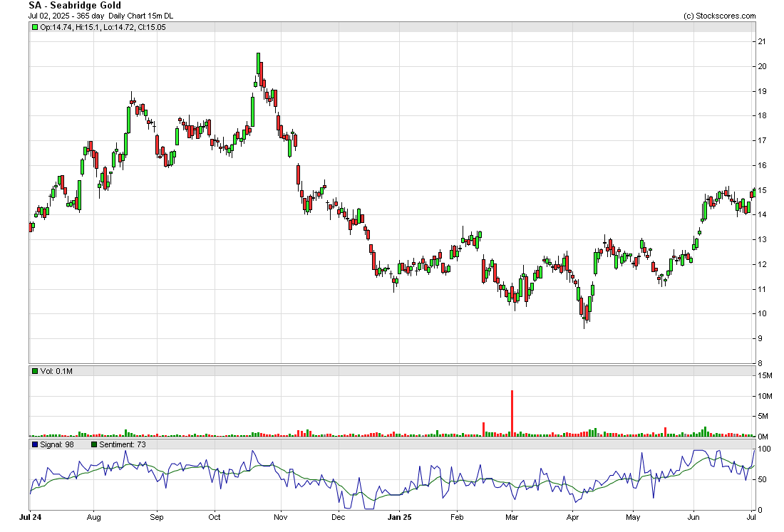Viewport: 784px width, 532px height.
Task: Click the 'Sentiment: 73' label
Action: [123, 444]
